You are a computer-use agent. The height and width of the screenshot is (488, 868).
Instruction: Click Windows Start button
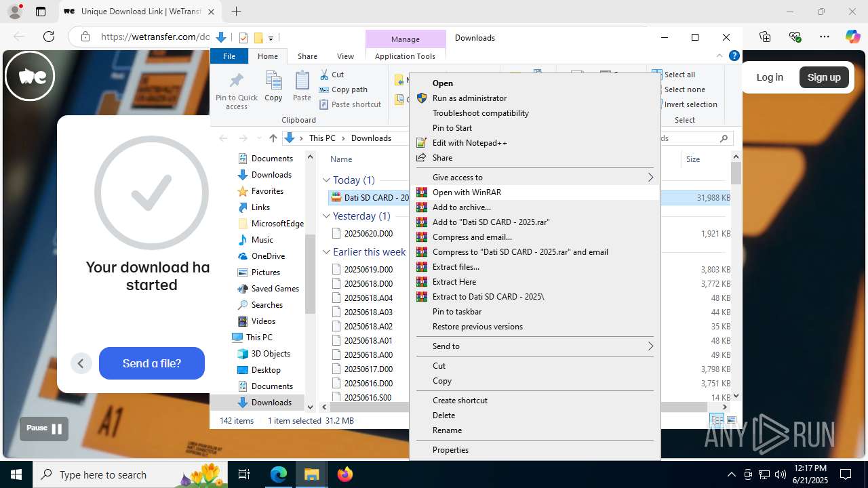pyautogui.click(x=16, y=474)
